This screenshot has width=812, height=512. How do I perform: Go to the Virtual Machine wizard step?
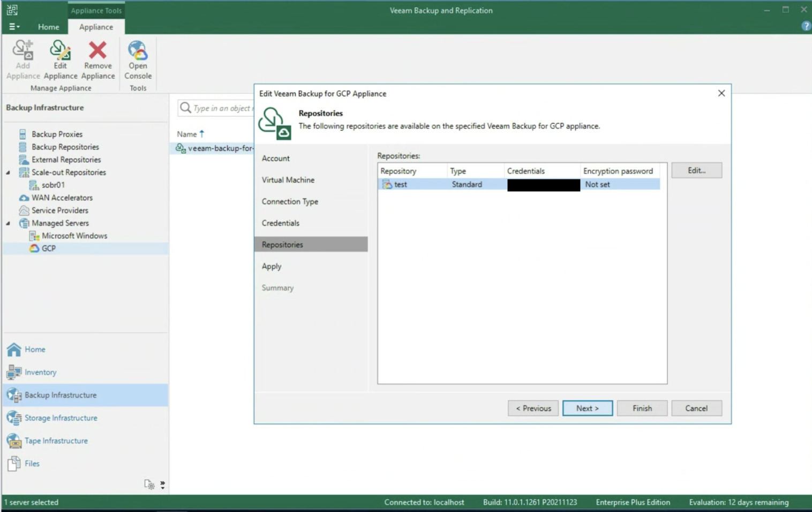pos(288,180)
